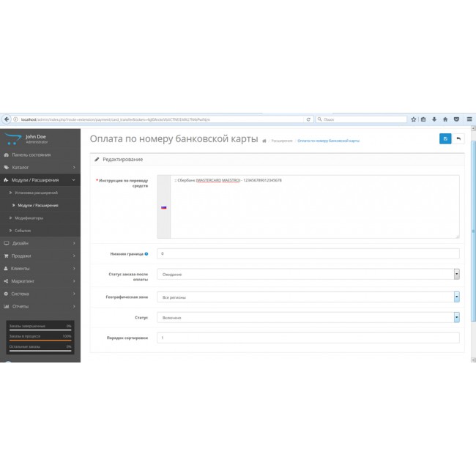Expand the Каталог sidebar menu
The width and height of the screenshot is (476, 476).
point(40,168)
